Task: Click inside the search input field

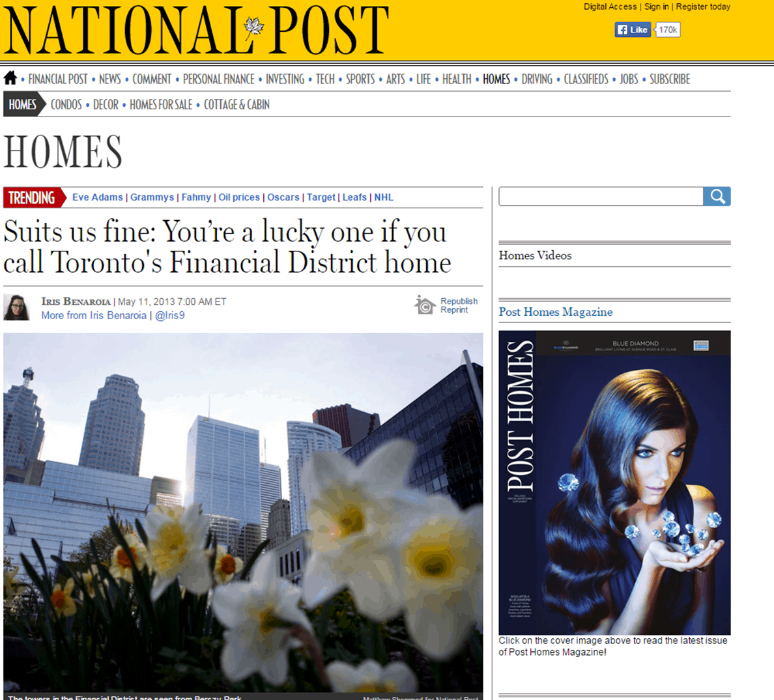Action: [x=601, y=197]
